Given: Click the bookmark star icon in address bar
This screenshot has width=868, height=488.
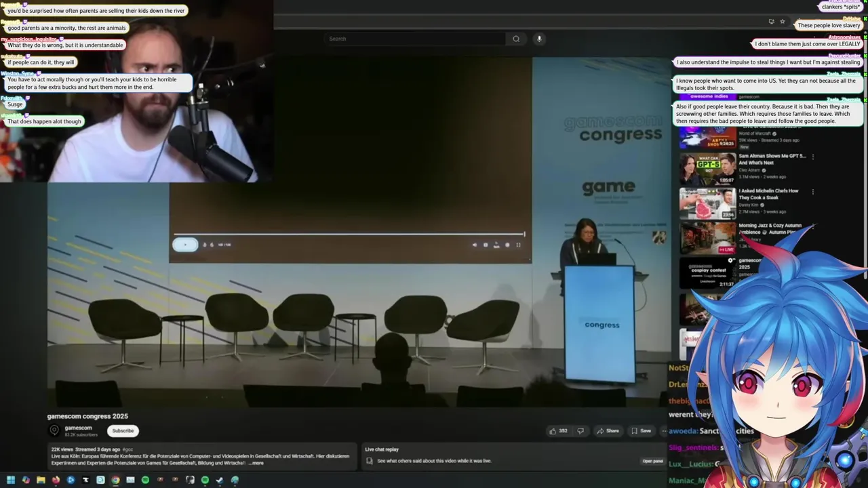Looking at the screenshot, I should (x=783, y=22).
